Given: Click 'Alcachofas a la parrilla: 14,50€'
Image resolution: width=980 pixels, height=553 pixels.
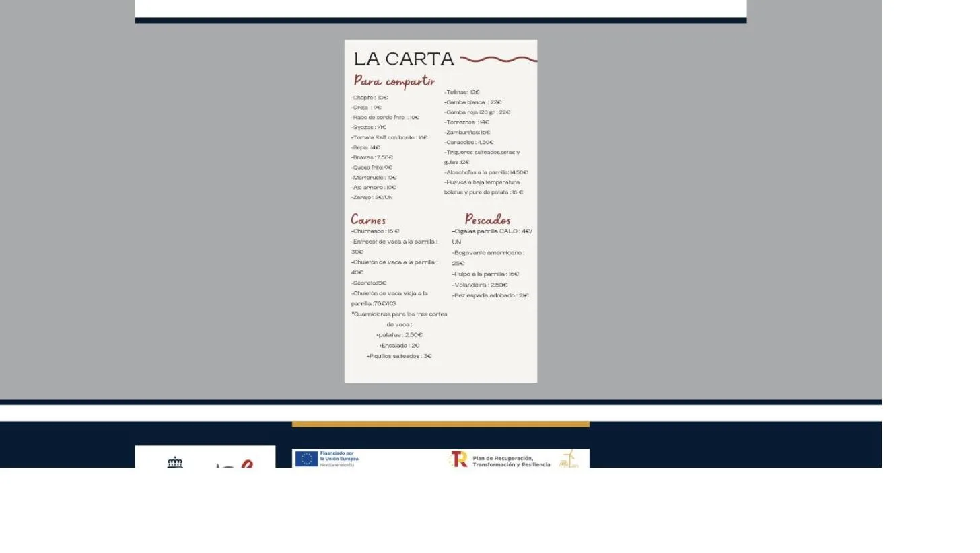Looking at the screenshot, I should pyautogui.click(x=486, y=172).
